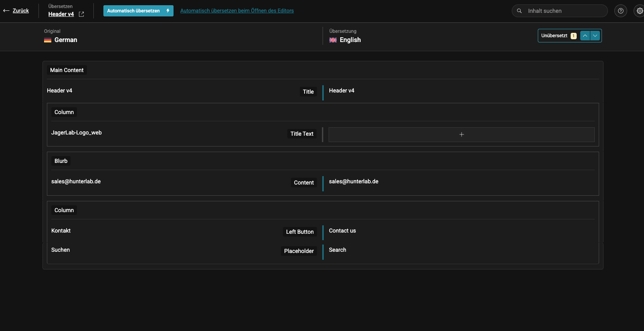The height and width of the screenshot is (331, 644).
Task: Click the Blurb section label
Action: click(61, 161)
